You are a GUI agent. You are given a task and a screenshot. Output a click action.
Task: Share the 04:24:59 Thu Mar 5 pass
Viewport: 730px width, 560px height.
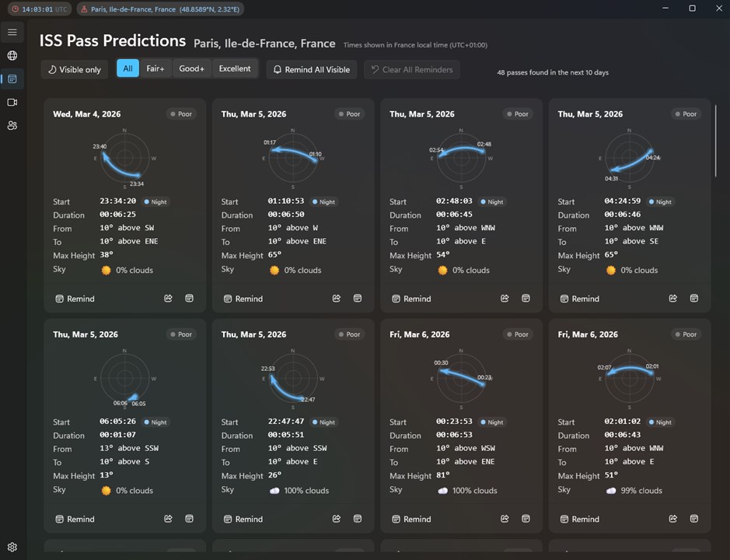pos(672,298)
